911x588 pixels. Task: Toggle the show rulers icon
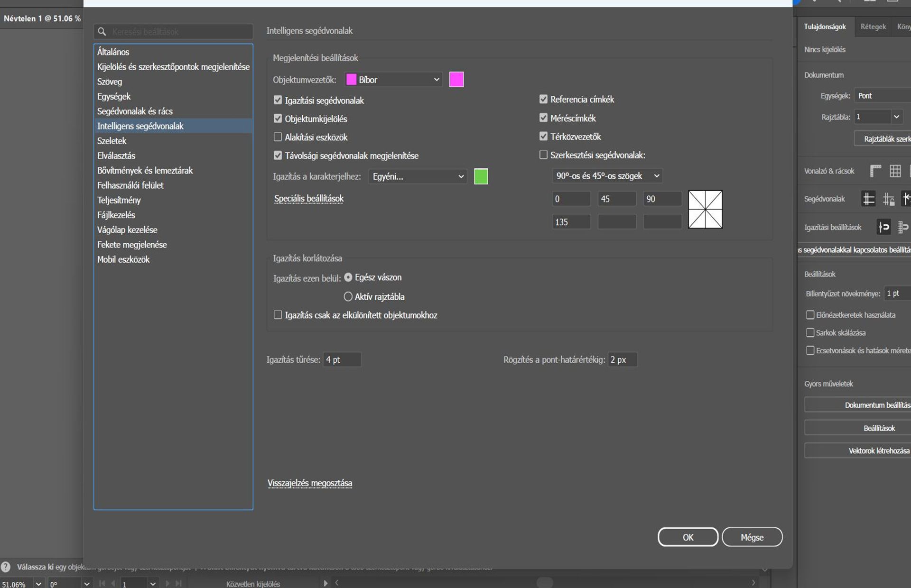coord(875,171)
